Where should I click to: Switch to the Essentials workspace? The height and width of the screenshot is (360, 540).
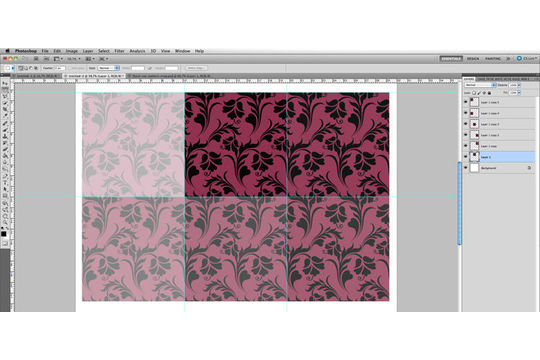tap(451, 59)
